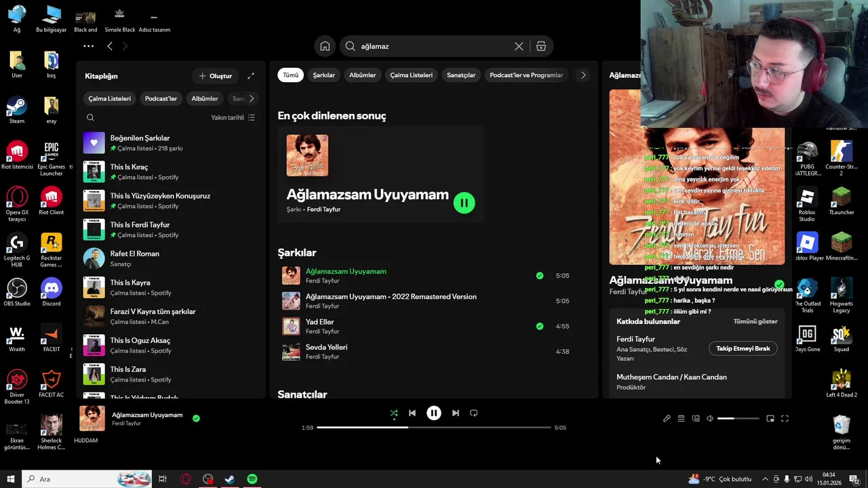Adjust the volume slider
Image resolution: width=868 pixels, height=488 pixels.
738,419
